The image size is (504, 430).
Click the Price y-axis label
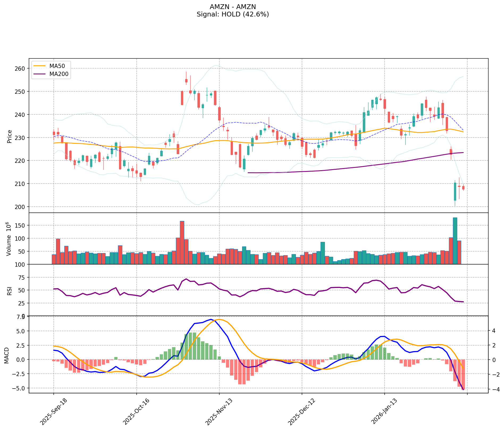[10, 136]
